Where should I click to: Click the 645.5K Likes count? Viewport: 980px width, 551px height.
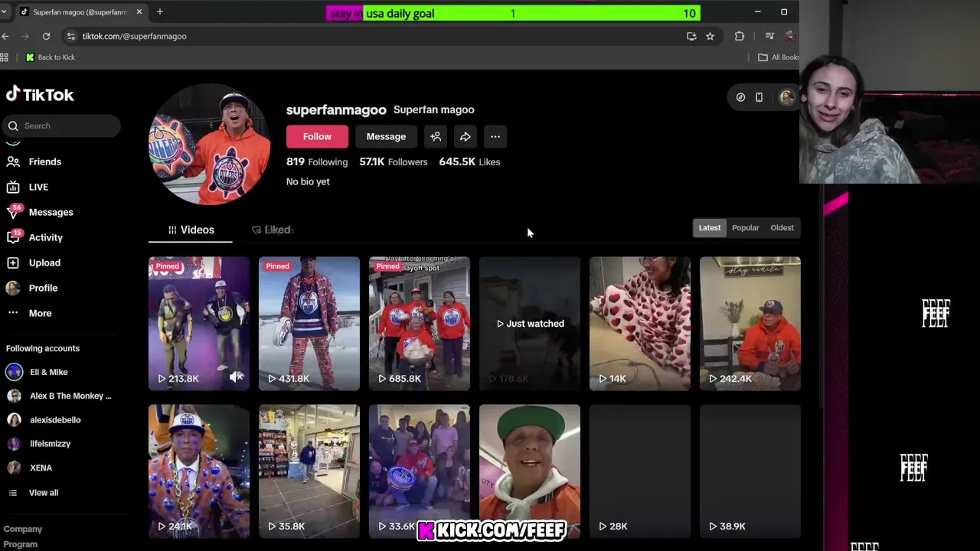(469, 161)
